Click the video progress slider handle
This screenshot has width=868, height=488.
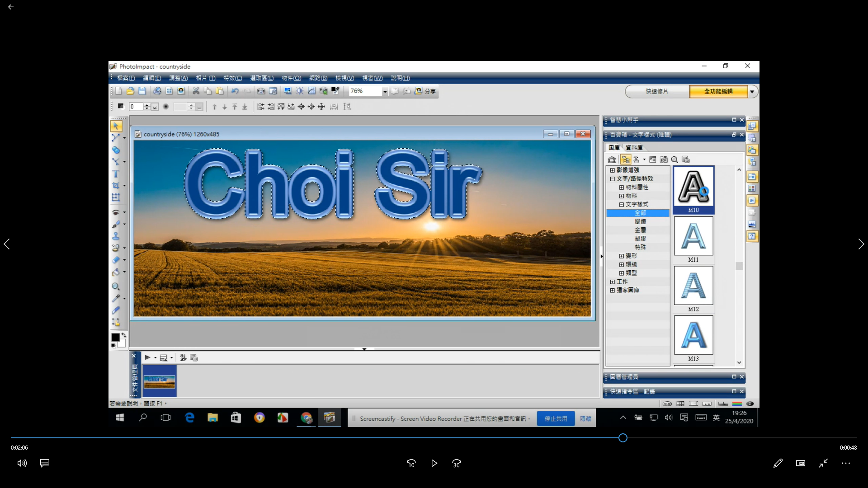point(623,438)
